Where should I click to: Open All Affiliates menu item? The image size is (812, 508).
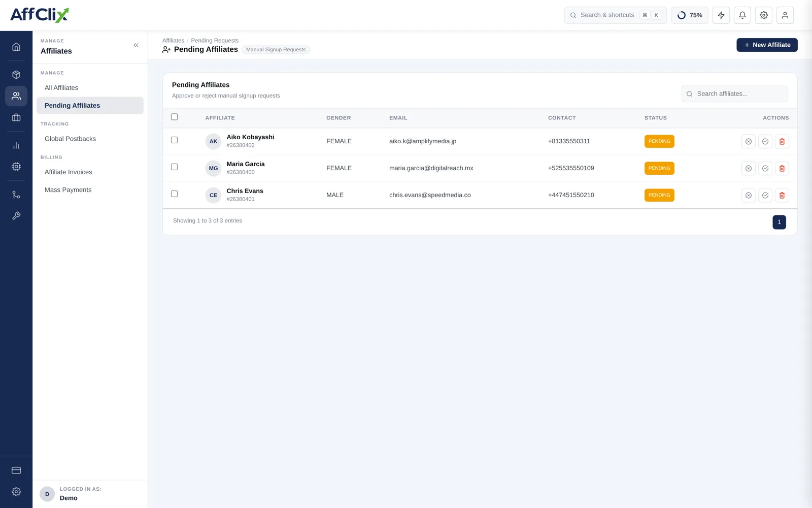click(90, 88)
